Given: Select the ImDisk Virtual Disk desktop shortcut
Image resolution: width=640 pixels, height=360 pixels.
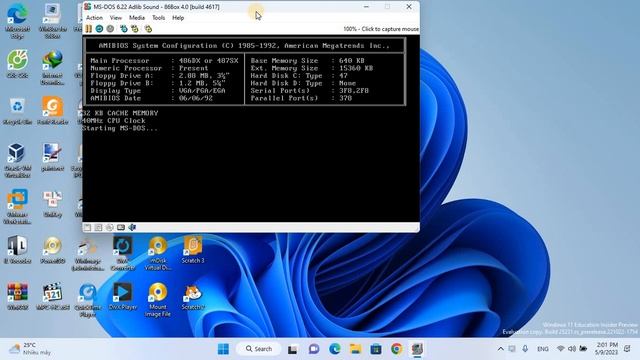Looking at the screenshot, I should click(158, 253).
